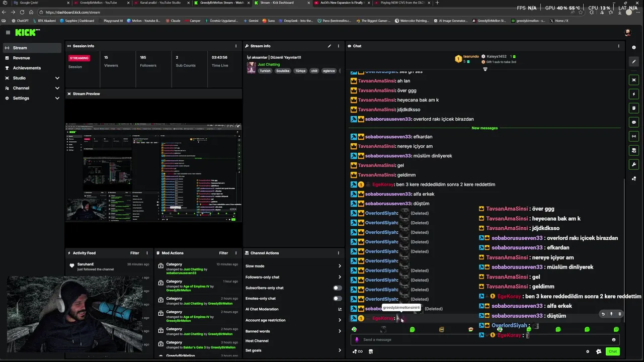Viewport: 644px width, 362px height.
Task: Switch to Playing NEW CIVS browser tab
Action: click(x=402, y=3)
